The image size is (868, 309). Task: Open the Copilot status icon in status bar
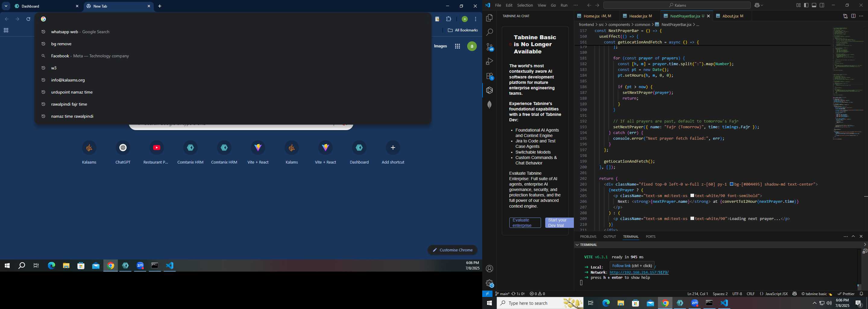coord(794,294)
